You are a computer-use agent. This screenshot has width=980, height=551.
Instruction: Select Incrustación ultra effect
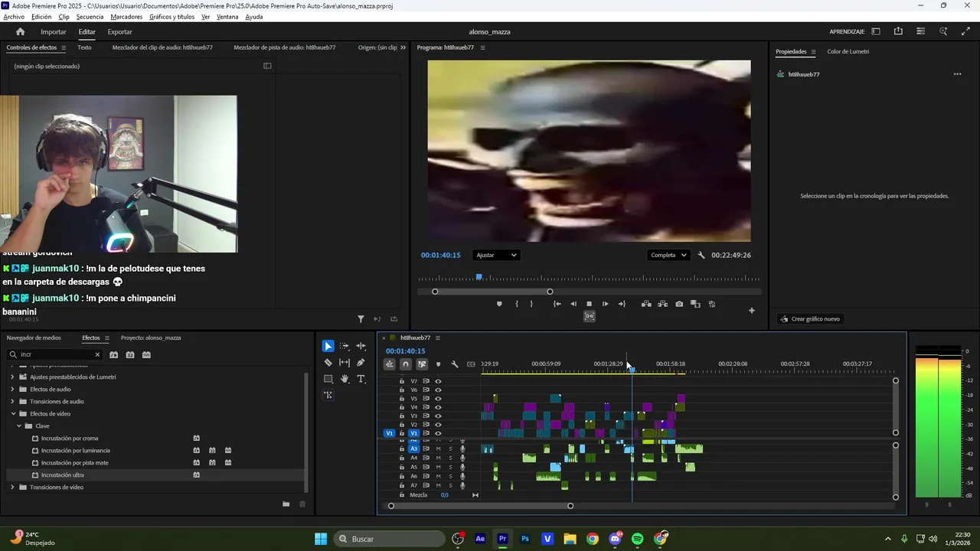(63, 474)
